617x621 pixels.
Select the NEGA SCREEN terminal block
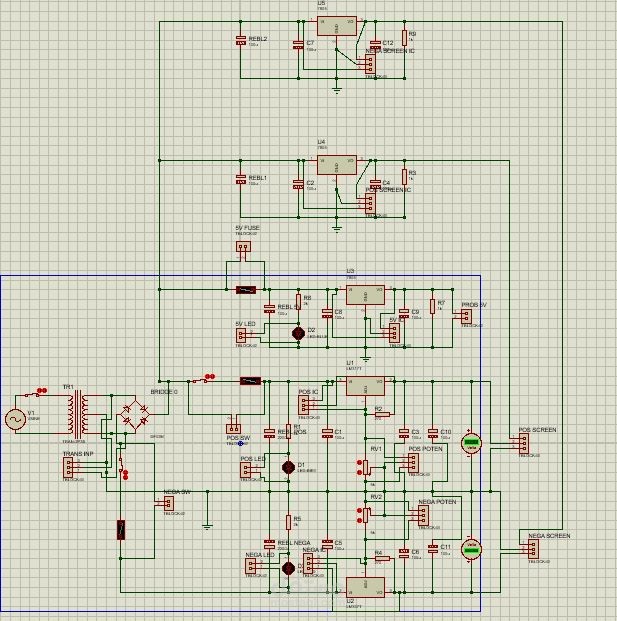click(x=533, y=549)
